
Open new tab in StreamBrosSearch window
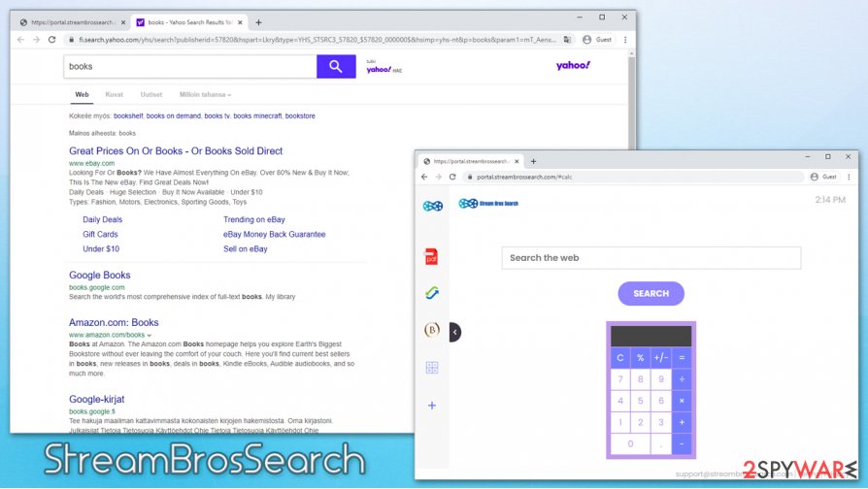pyautogui.click(x=534, y=161)
